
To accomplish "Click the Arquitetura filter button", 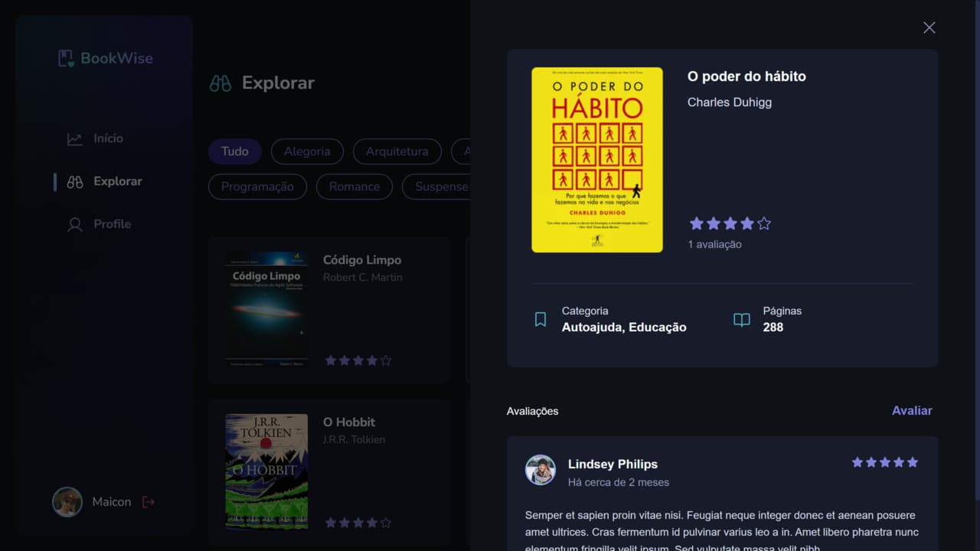I will [397, 151].
